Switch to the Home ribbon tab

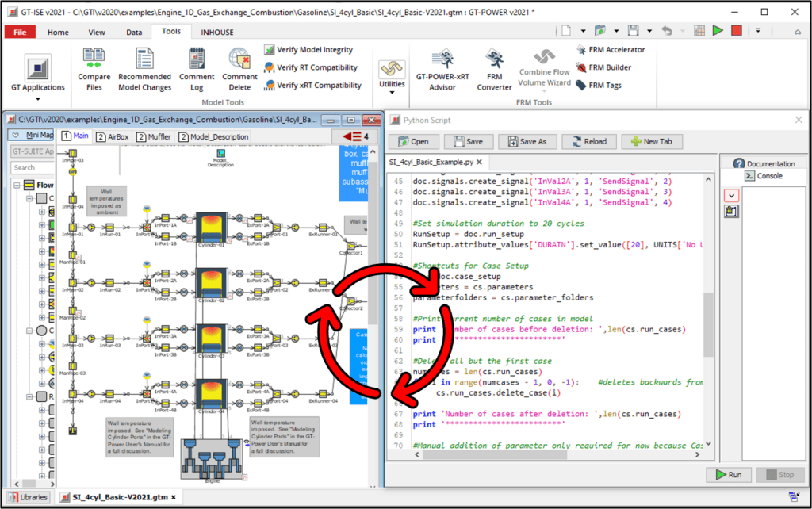coord(58,32)
